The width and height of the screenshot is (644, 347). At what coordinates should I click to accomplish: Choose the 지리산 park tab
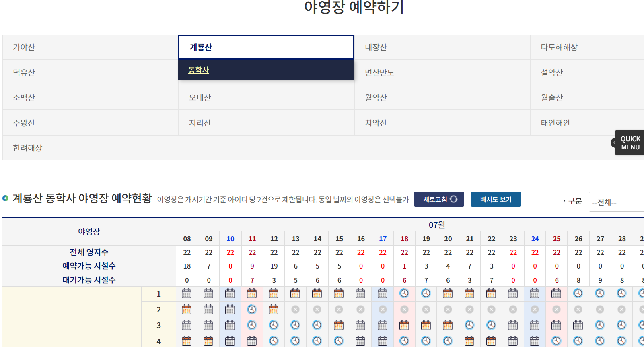point(266,123)
